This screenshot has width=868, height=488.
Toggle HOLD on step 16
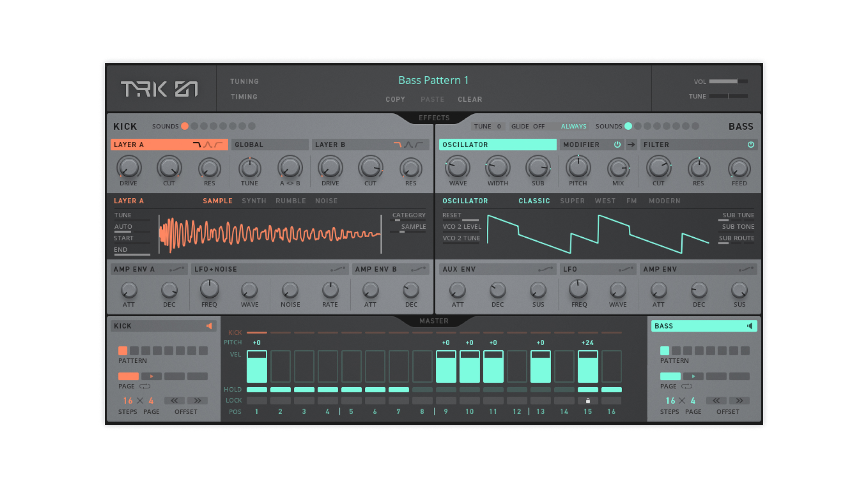tap(612, 389)
